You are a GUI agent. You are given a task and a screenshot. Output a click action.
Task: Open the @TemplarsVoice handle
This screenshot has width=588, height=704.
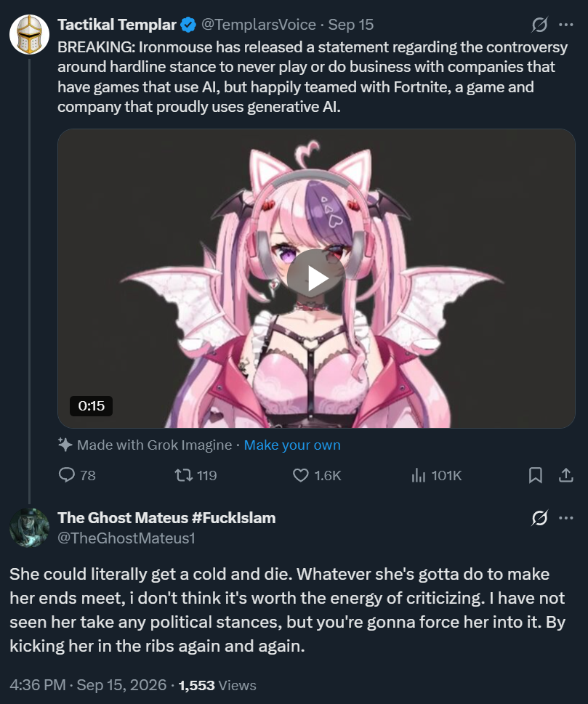[x=258, y=25]
